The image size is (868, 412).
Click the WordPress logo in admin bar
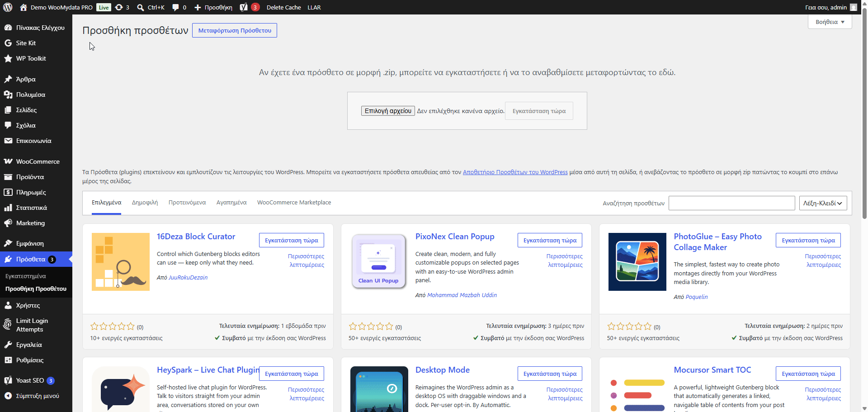click(x=8, y=7)
